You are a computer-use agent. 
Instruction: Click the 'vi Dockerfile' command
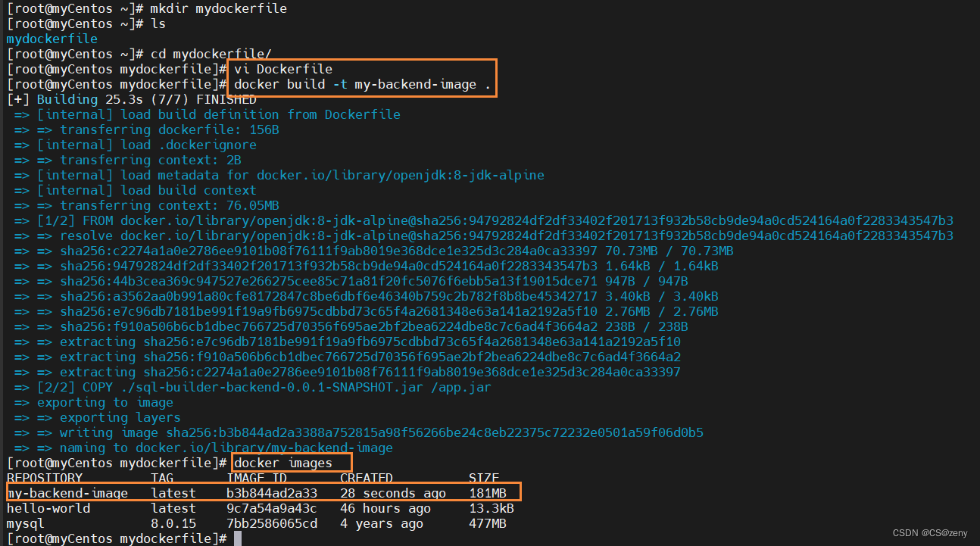coord(283,69)
